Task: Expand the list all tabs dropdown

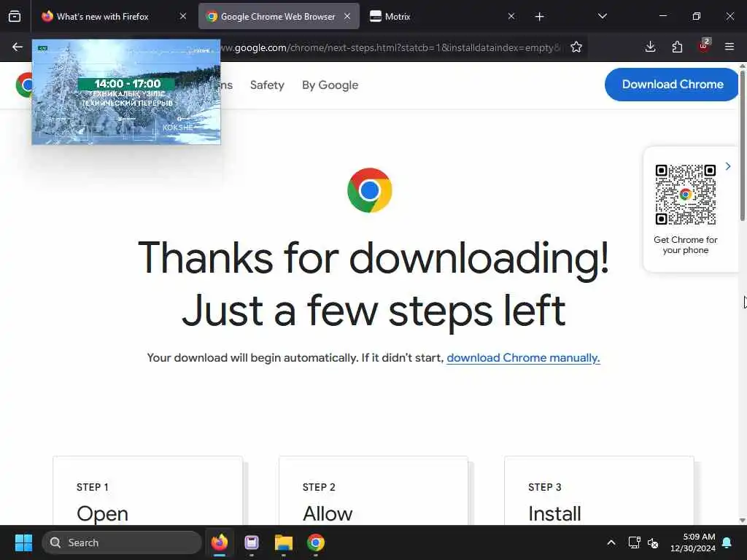Action: tap(602, 16)
